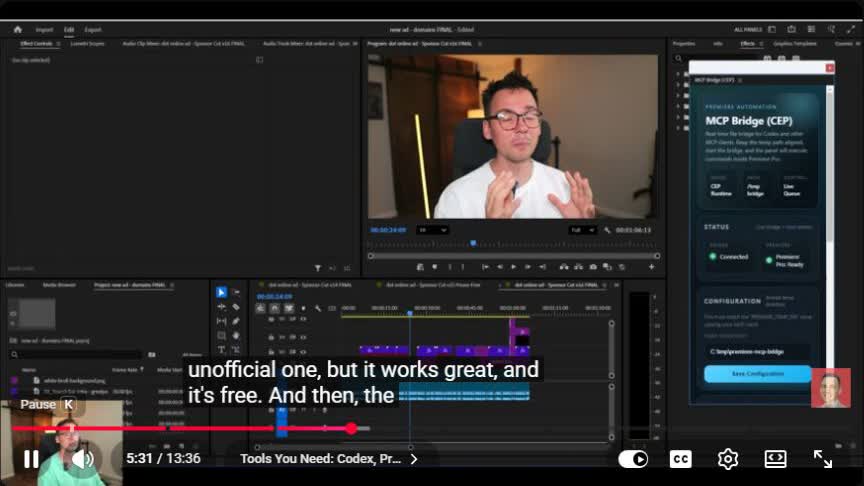The image size is (864, 486).
Task: Select the Slip tool
Action: [221, 321]
